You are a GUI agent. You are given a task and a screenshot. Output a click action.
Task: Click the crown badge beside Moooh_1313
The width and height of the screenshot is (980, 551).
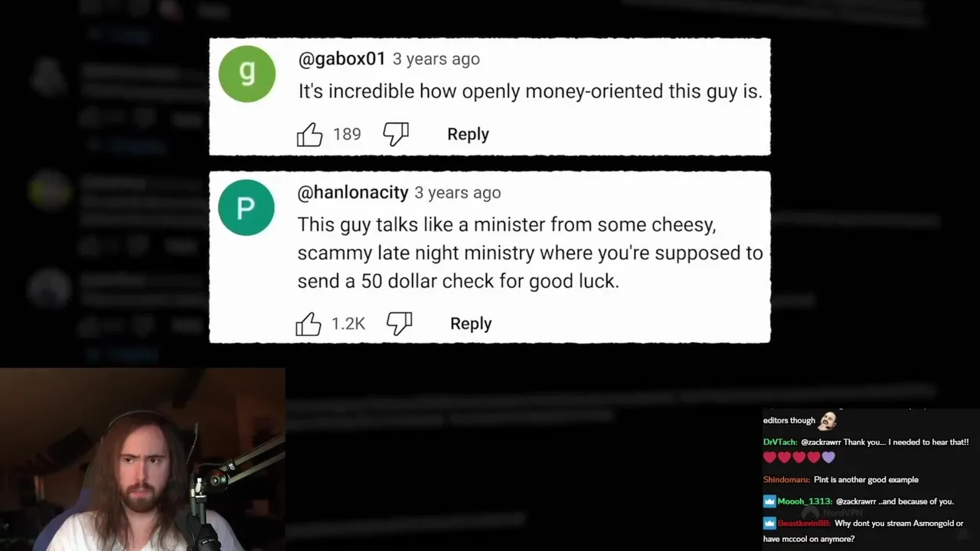[x=769, y=501]
